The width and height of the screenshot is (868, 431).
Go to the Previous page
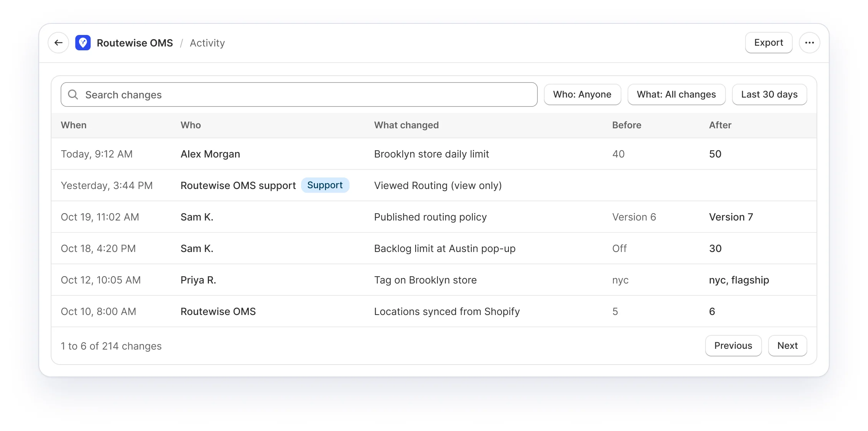tap(733, 346)
